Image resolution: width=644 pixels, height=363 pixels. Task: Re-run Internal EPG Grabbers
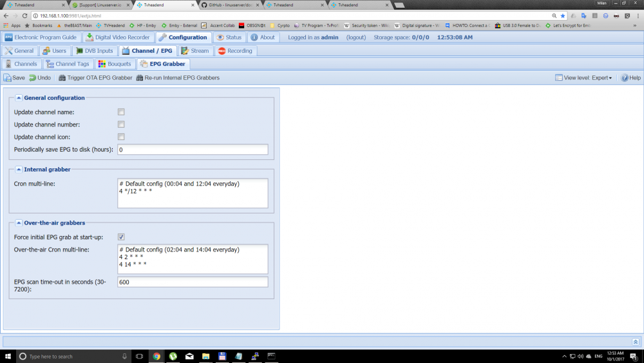pyautogui.click(x=178, y=78)
